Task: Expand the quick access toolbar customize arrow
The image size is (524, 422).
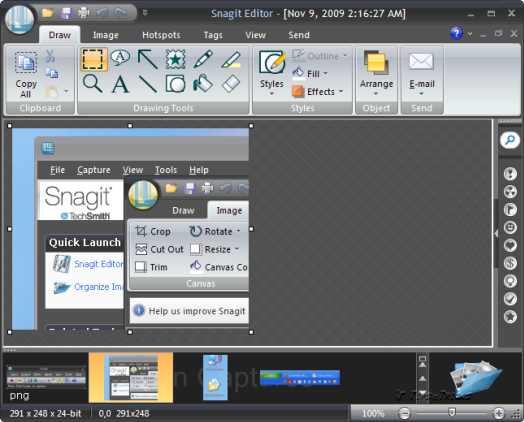Action: [145, 13]
